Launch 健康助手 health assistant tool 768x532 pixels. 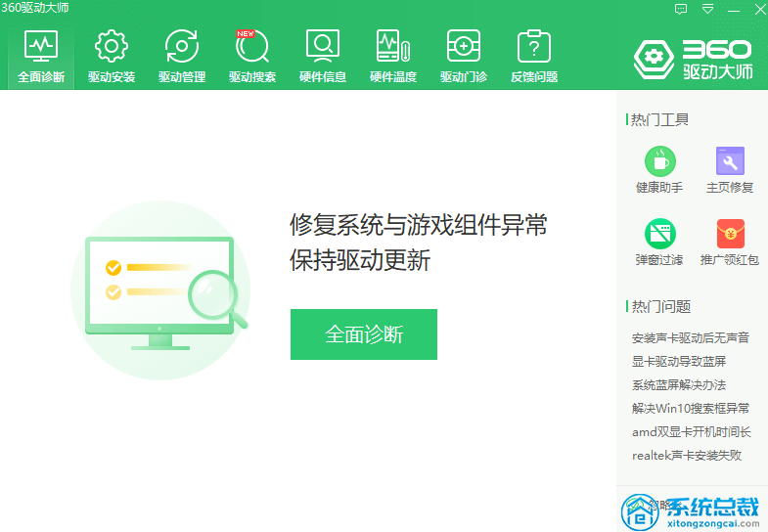[659, 169]
